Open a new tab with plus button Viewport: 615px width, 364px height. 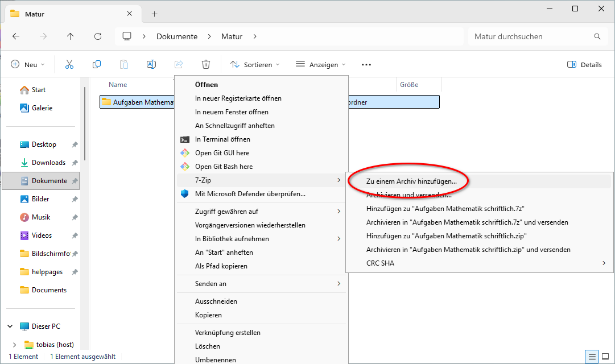tap(154, 14)
